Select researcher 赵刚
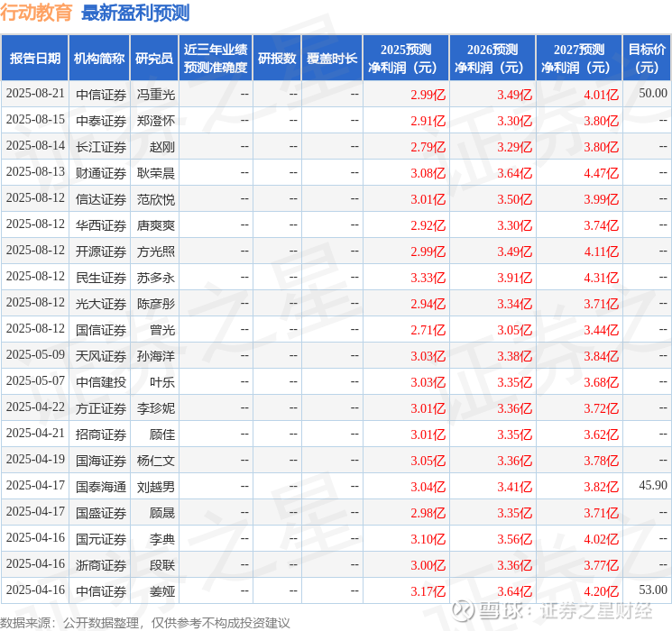 (x=162, y=147)
